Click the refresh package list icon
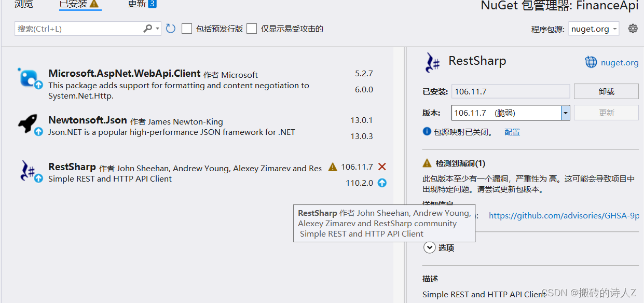The width and height of the screenshot is (644, 303). (171, 29)
